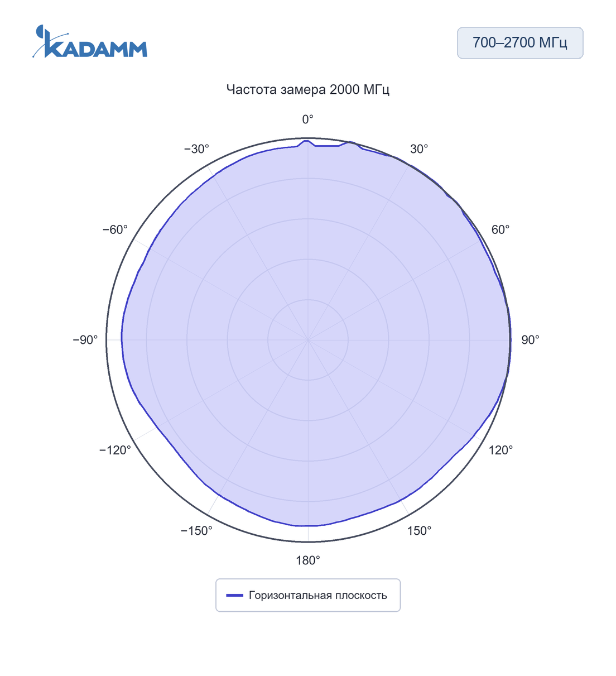Click the 700–2700 МГц frequency badge

click(x=520, y=43)
